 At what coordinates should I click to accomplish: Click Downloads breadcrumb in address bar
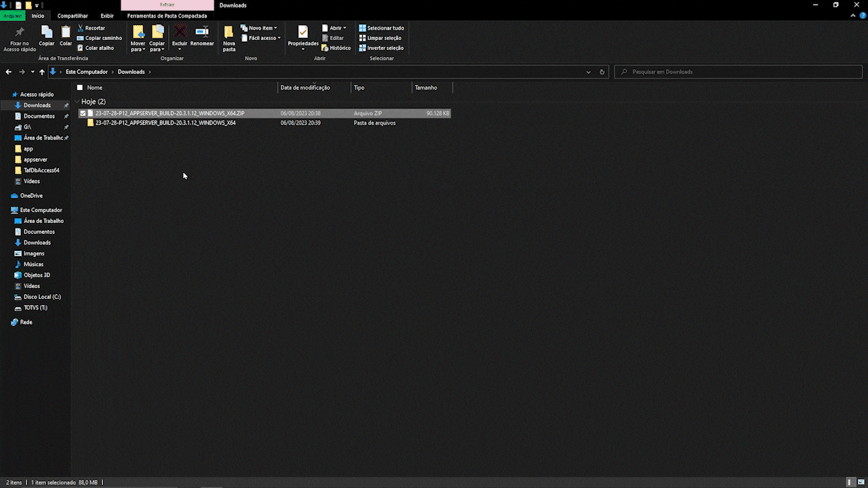[131, 72]
